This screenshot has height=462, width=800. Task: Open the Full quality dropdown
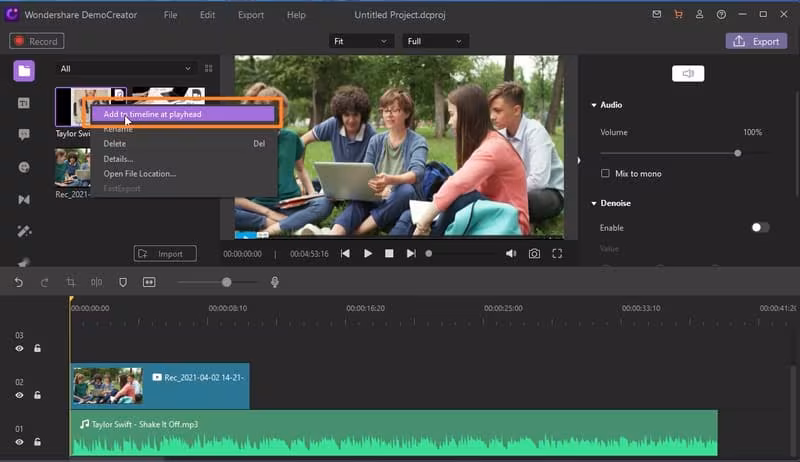pyautogui.click(x=435, y=41)
